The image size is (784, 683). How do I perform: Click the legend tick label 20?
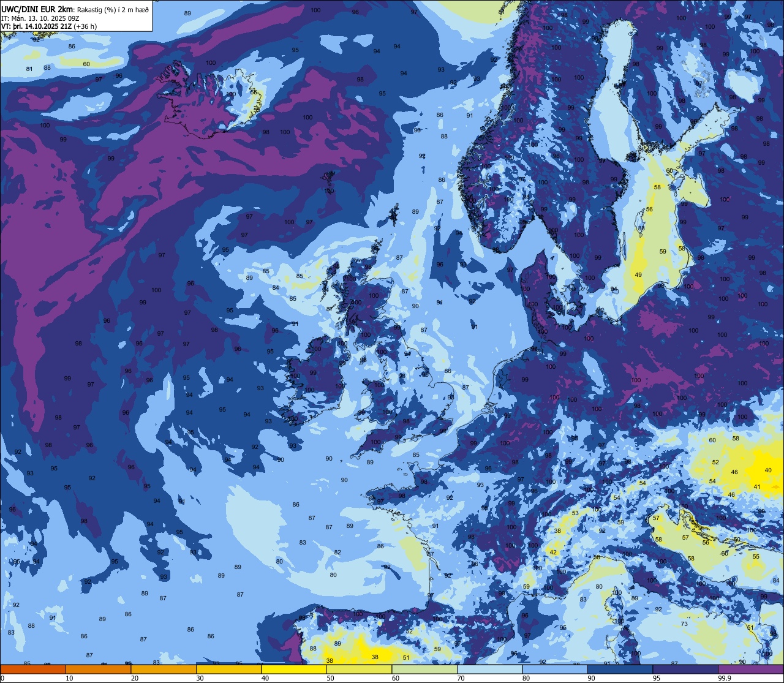[135, 678]
